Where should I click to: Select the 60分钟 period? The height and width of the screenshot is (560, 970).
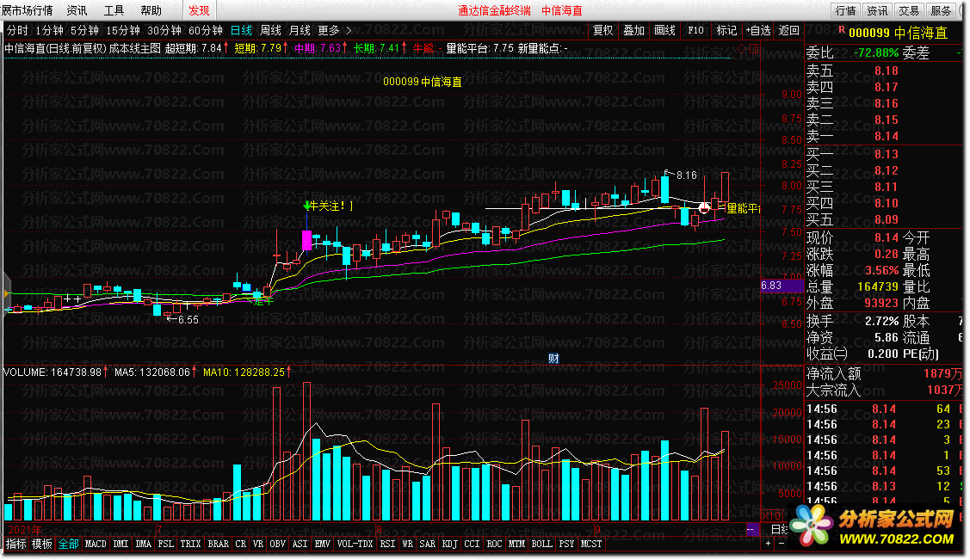206,30
